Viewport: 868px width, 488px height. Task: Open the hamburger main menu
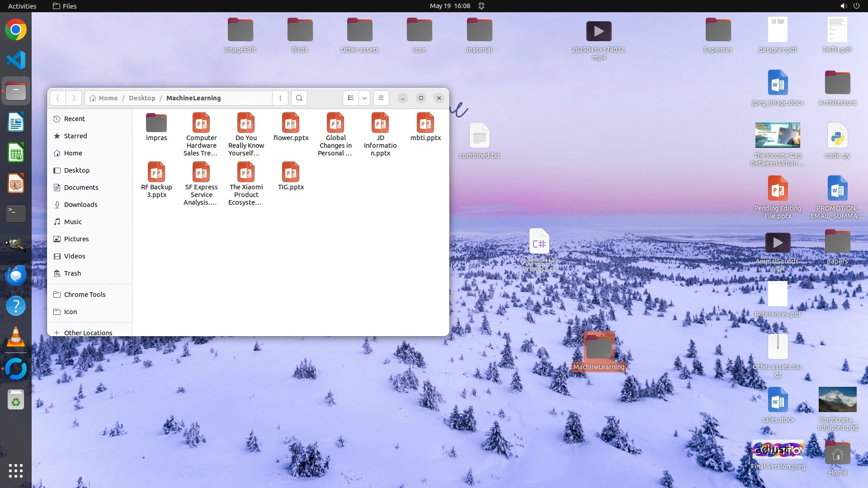[381, 98]
